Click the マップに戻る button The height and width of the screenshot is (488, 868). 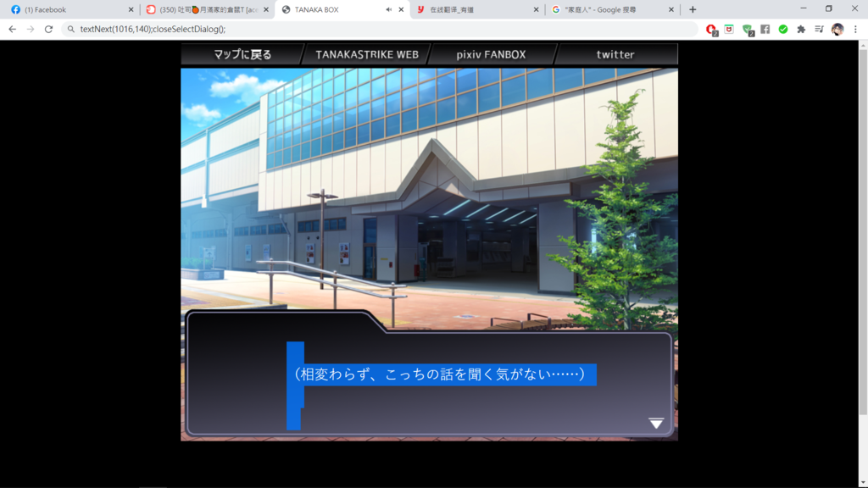click(242, 54)
